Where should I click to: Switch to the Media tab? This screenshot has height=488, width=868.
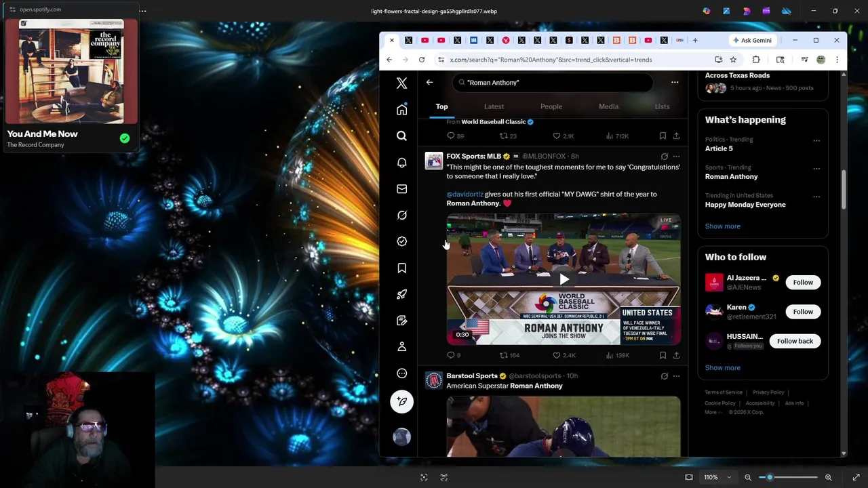tap(608, 106)
